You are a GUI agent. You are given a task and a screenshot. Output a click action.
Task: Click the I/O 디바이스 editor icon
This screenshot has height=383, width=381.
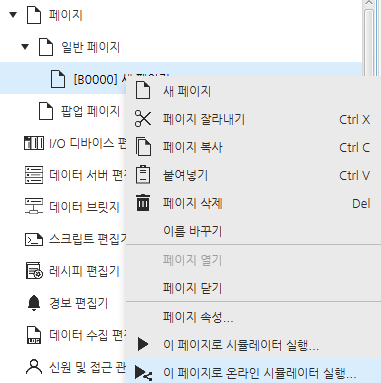coord(34,143)
